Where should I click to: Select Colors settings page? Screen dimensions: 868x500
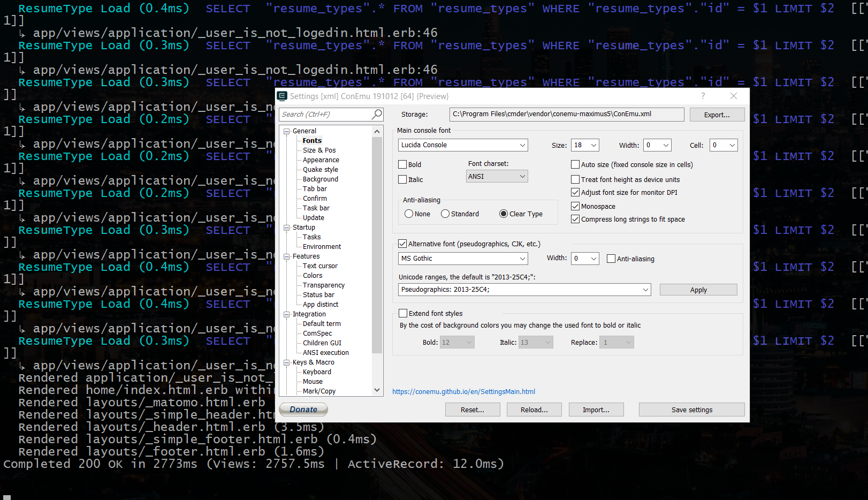(x=313, y=276)
